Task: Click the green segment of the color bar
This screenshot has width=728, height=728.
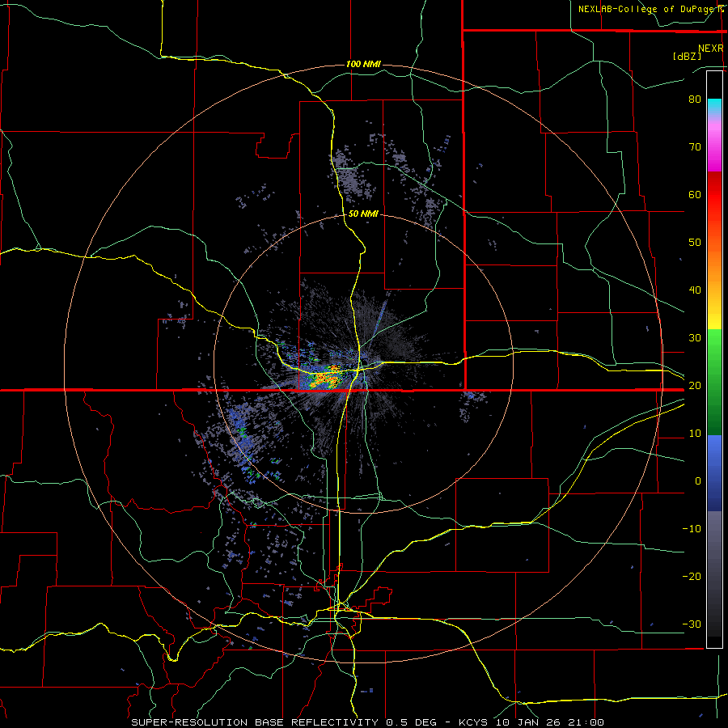Action: (714, 382)
